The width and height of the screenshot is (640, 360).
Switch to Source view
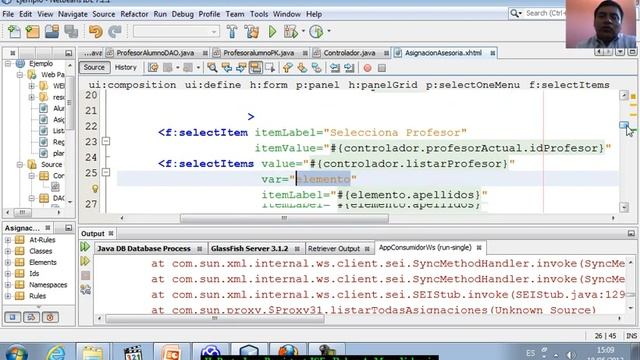[94, 67]
